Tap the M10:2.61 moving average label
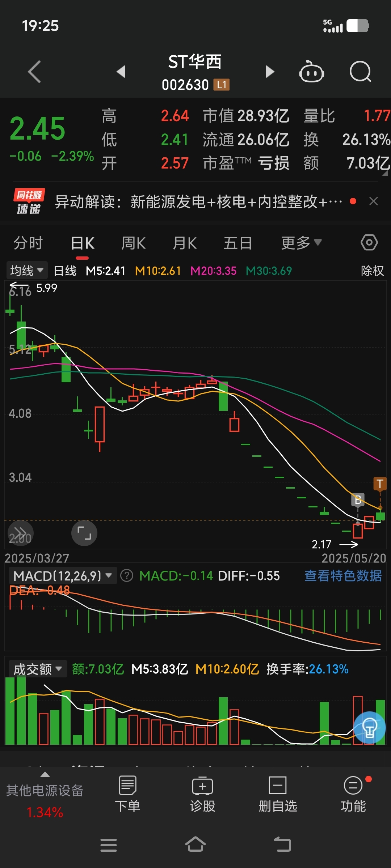 point(158,271)
